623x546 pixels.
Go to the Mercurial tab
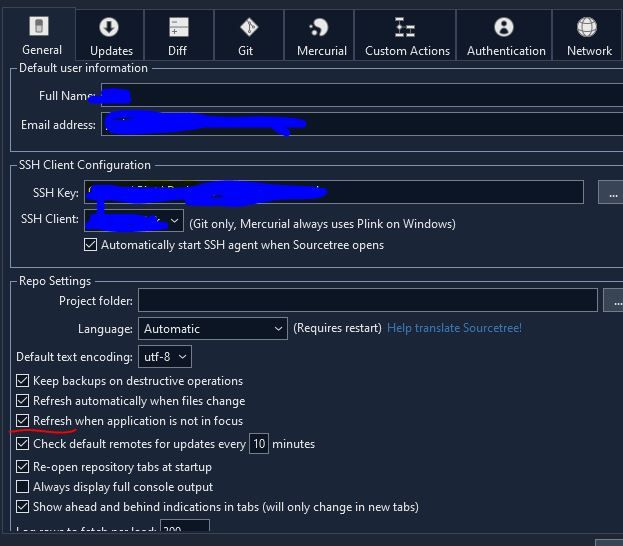319,36
